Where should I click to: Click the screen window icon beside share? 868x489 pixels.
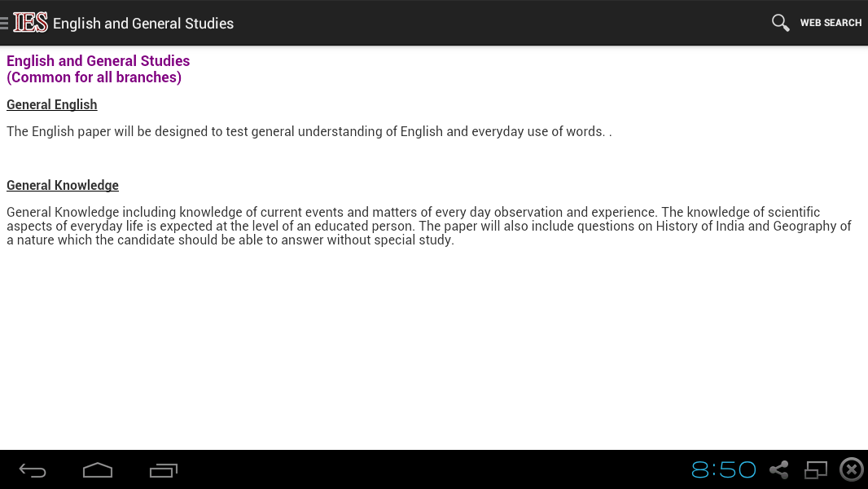pos(815,469)
